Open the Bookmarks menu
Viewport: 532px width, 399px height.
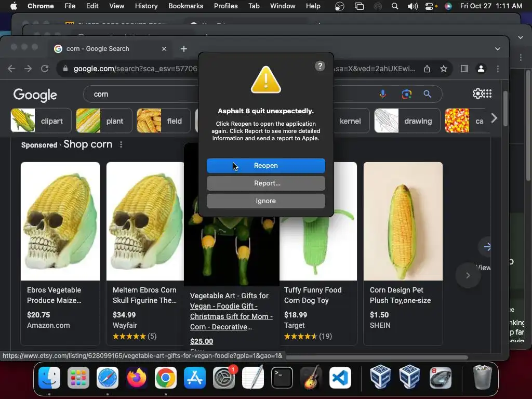(186, 6)
